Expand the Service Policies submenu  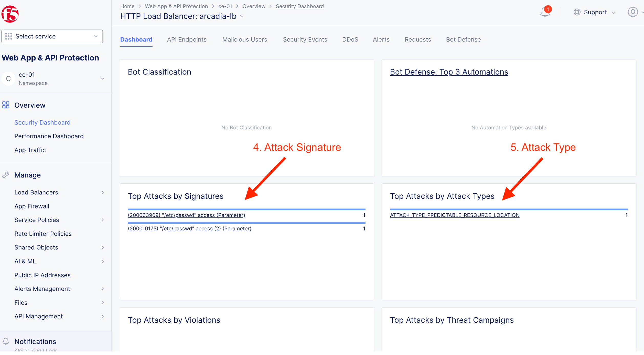103,220
